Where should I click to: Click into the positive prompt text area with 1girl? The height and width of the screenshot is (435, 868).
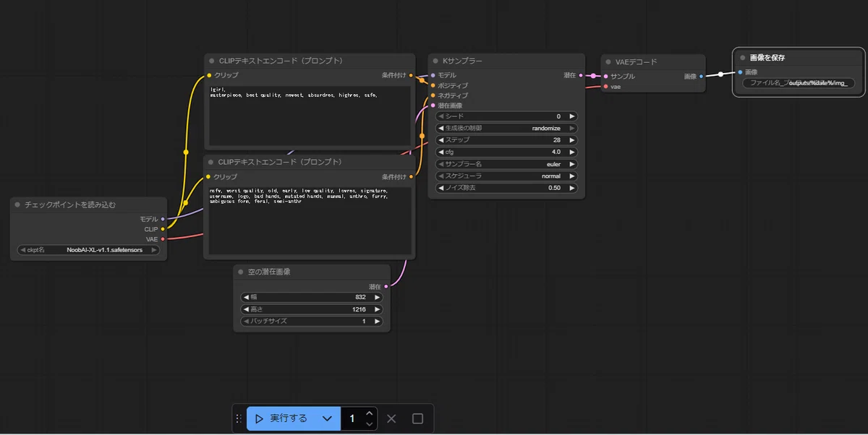(x=310, y=116)
